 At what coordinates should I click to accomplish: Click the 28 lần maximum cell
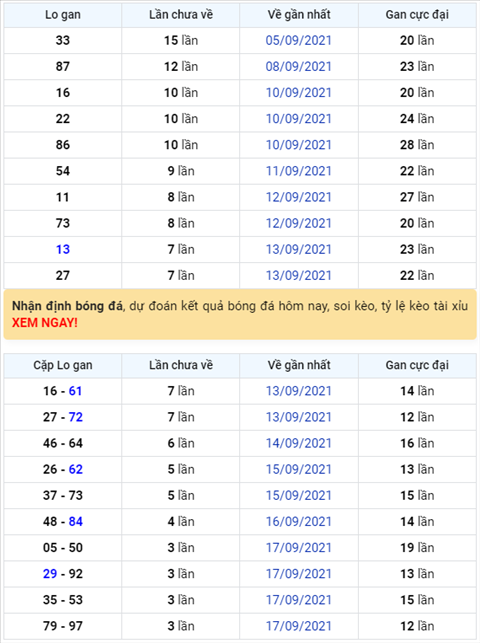pyautogui.click(x=417, y=145)
